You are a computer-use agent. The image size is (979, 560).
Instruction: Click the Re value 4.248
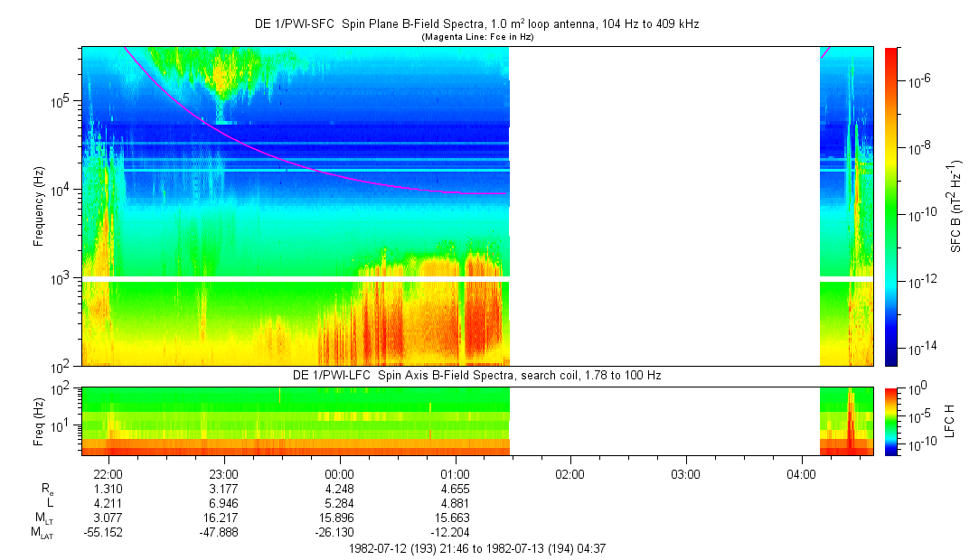(x=339, y=489)
